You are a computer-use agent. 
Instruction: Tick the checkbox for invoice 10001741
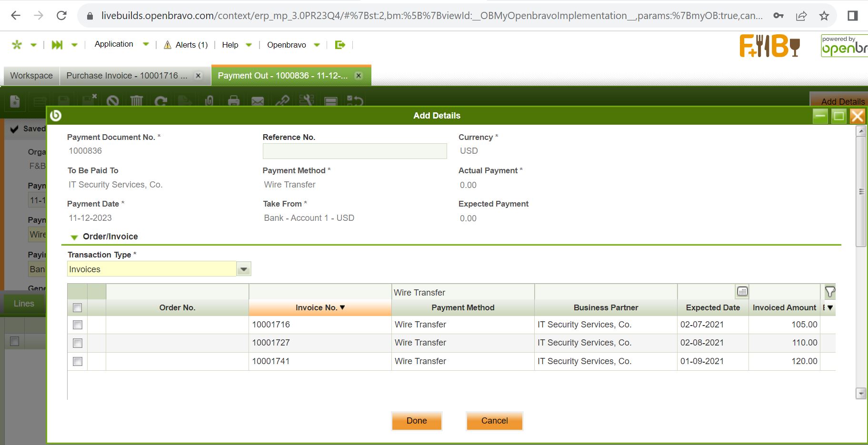click(x=78, y=362)
